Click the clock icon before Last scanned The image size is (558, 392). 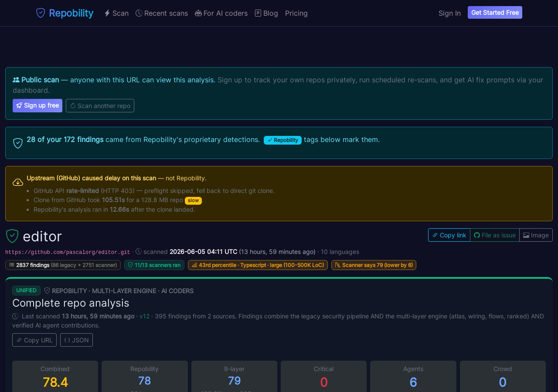tap(15, 316)
